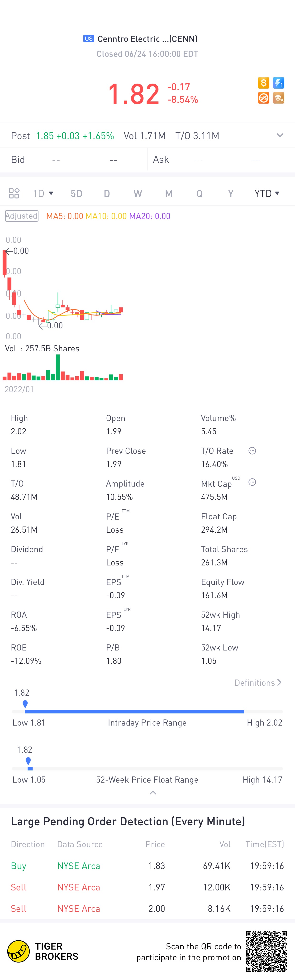The image size is (295, 980).
Task: Expand the post-market details chevron
Action: 280,135
